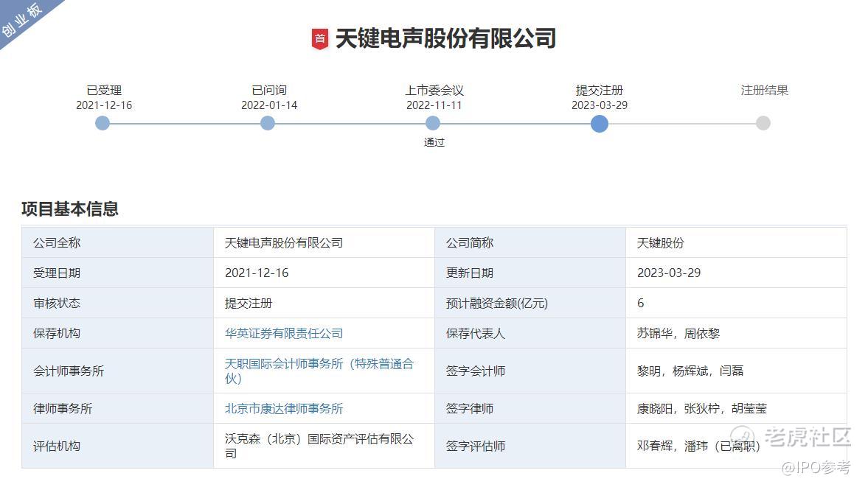Open 天职国际会计师事务所 accounting firm link
Screen dimensions: 868x487
point(319,371)
